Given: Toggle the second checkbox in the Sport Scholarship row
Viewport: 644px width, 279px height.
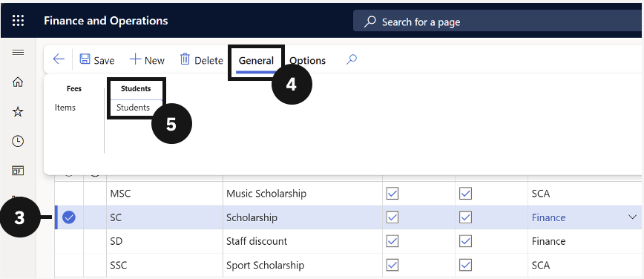Looking at the screenshot, I should pos(465,265).
